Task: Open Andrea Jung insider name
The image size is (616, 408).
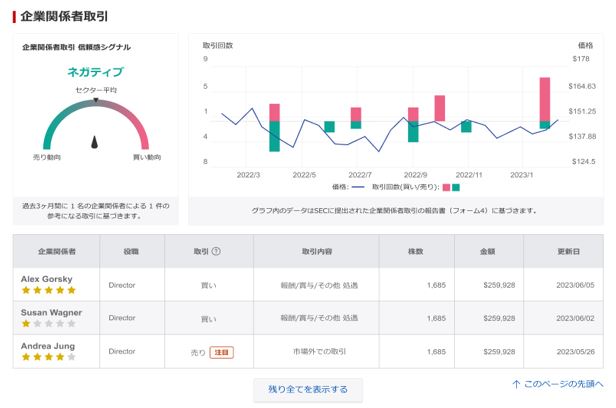Action: tap(48, 346)
